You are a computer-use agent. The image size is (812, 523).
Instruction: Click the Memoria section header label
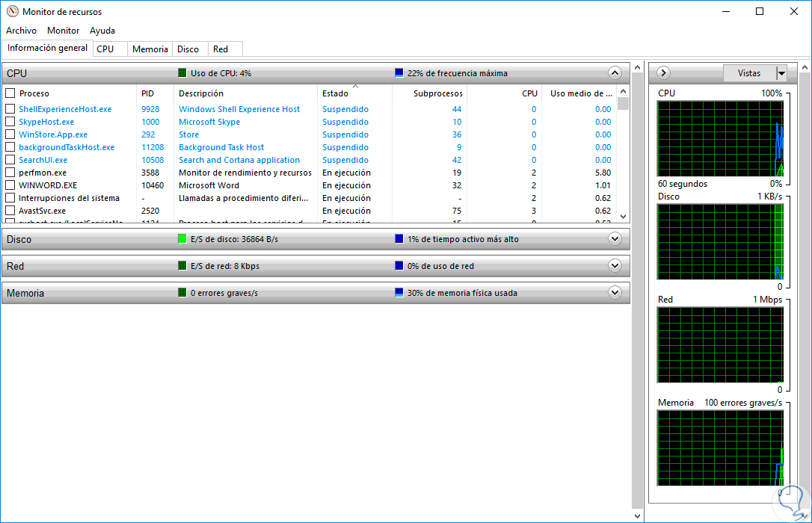(25, 294)
